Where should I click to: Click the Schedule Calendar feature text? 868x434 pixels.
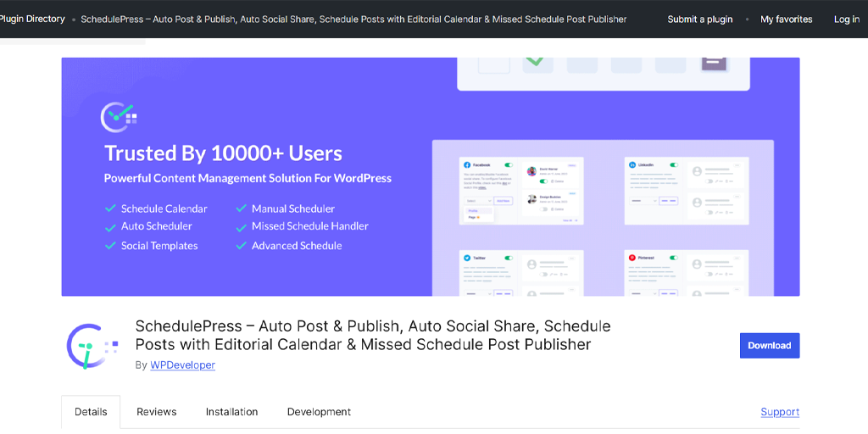[x=164, y=209]
